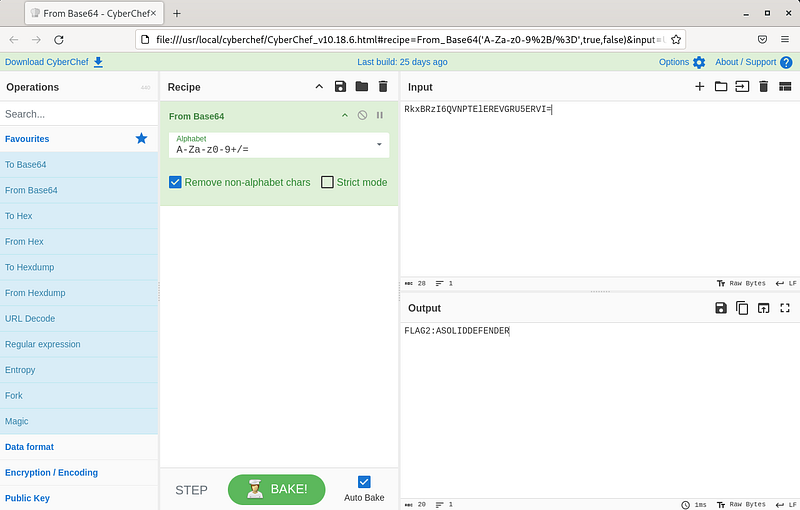Collapse the From Base64 operation arguments

[x=345, y=115]
